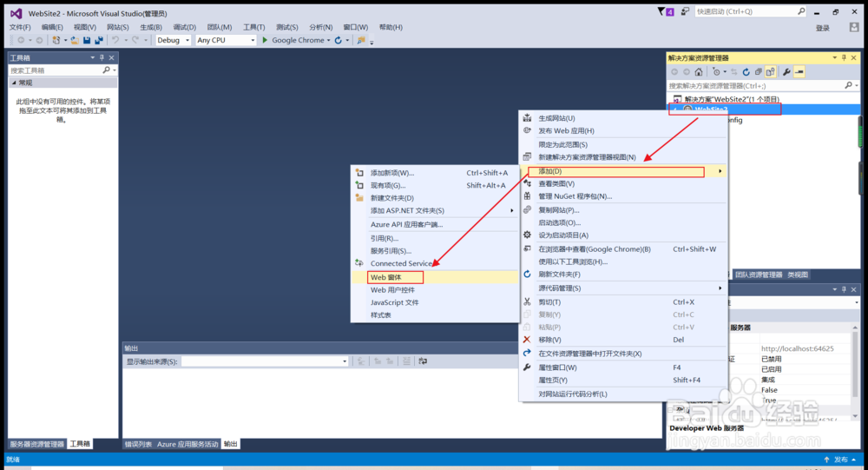This screenshot has width=868, height=470.
Task: Open the 文件(F) menu
Action: (20, 27)
